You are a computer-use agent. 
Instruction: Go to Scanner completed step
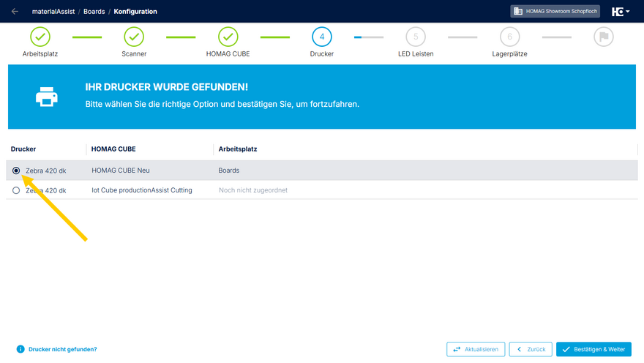[134, 37]
